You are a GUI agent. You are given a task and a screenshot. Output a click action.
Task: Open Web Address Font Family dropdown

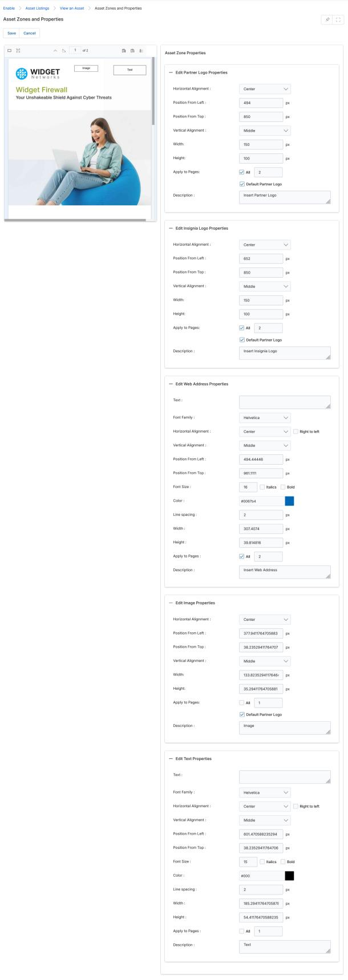point(265,418)
